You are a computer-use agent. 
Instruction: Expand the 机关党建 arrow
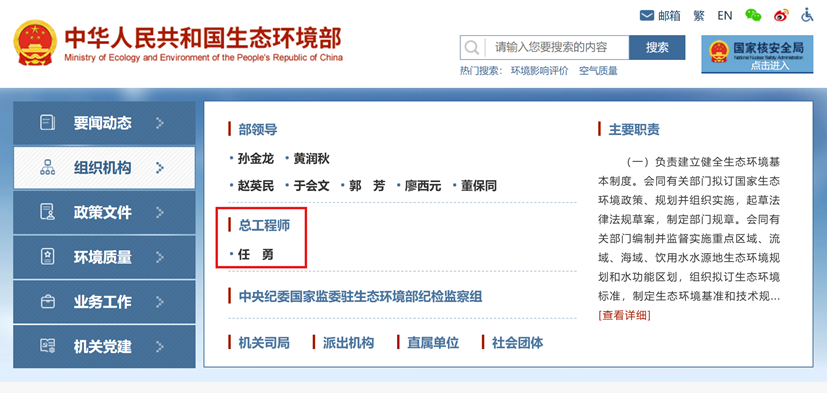160,346
